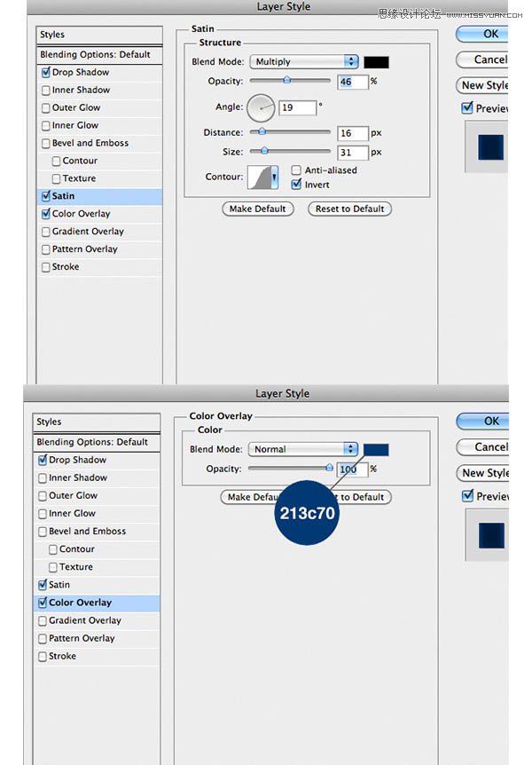Click OK in the Satin dialog
Image resolution: width=532 pixels, height=765 pixels.
coord(481,34)
